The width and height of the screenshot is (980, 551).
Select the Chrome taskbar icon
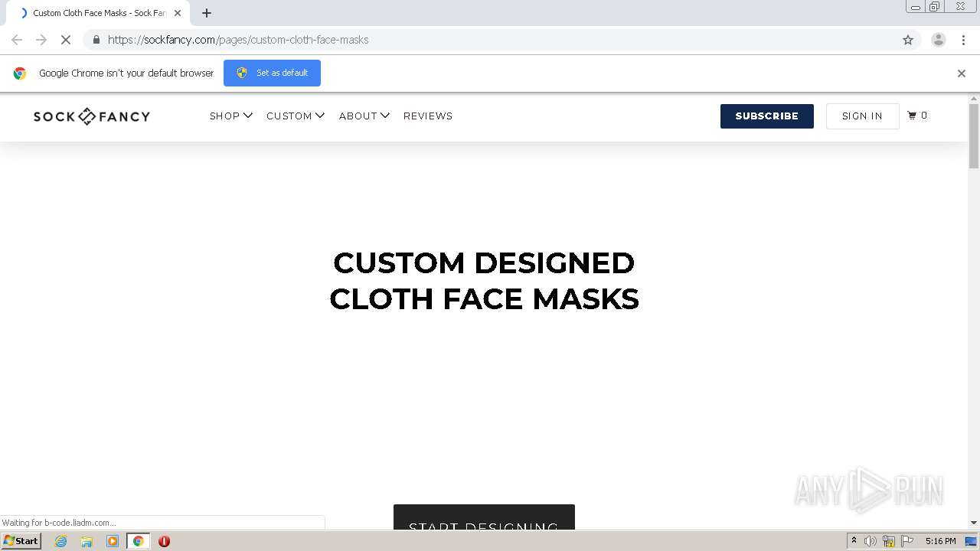click(x=139, y=541)
